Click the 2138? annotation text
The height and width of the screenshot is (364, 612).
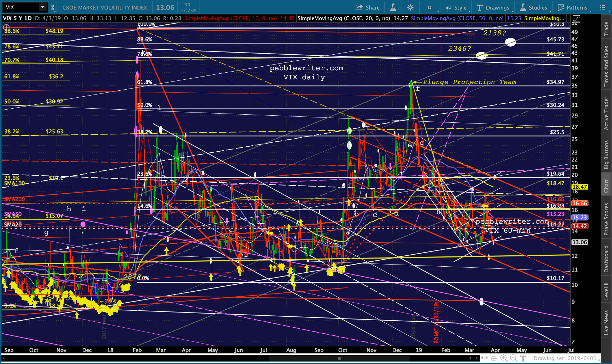[x=494, y=33]
